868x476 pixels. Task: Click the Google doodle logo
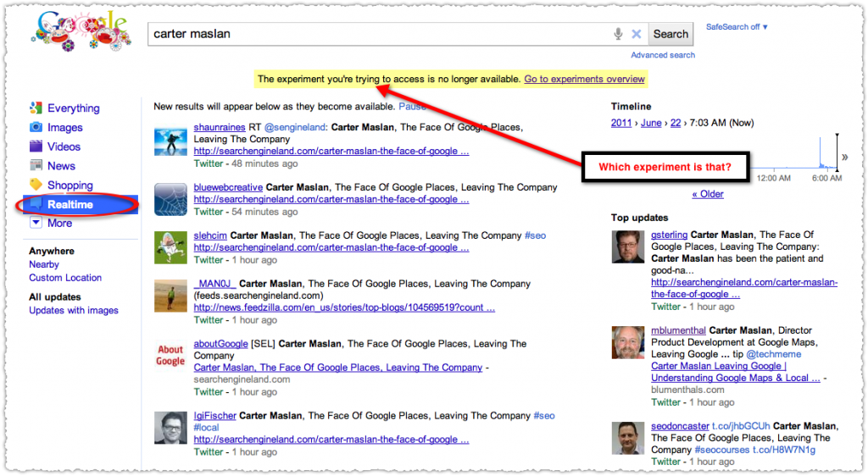pos(81,31)
